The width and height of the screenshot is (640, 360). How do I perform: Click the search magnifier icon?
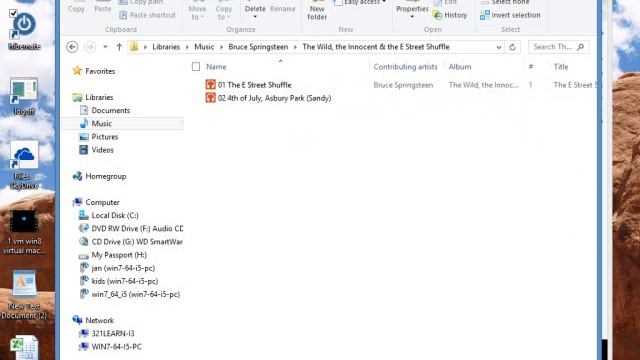pos(580,47)
